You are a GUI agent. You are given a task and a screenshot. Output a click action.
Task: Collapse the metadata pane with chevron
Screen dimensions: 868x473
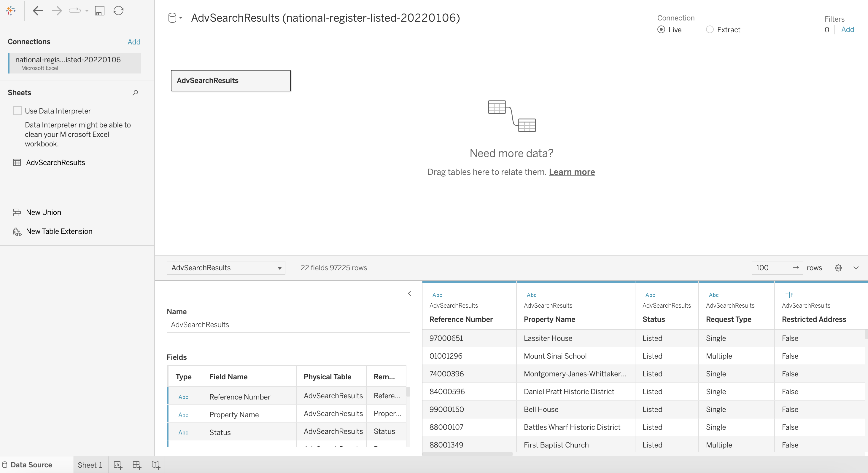tap(409, 293)
